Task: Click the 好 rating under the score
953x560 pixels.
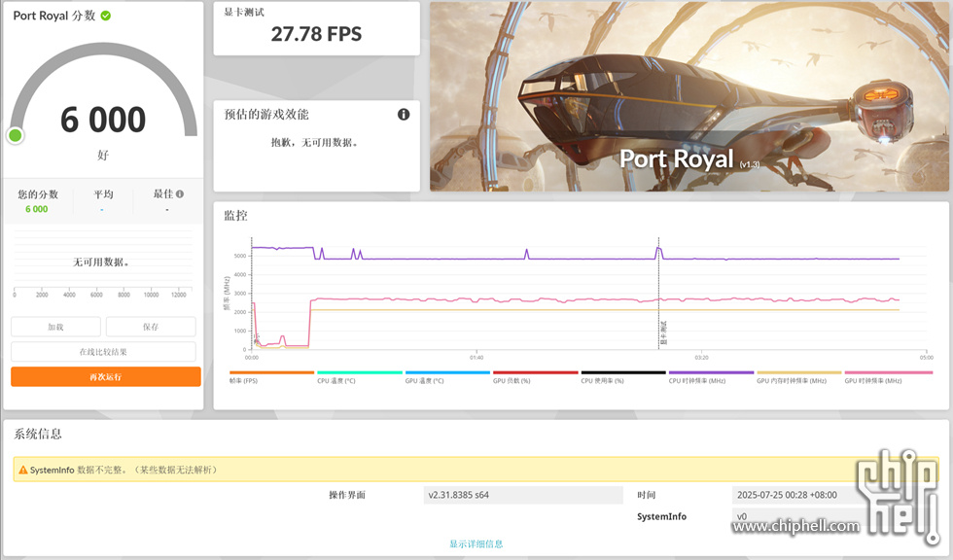Action: pos(103,155)
